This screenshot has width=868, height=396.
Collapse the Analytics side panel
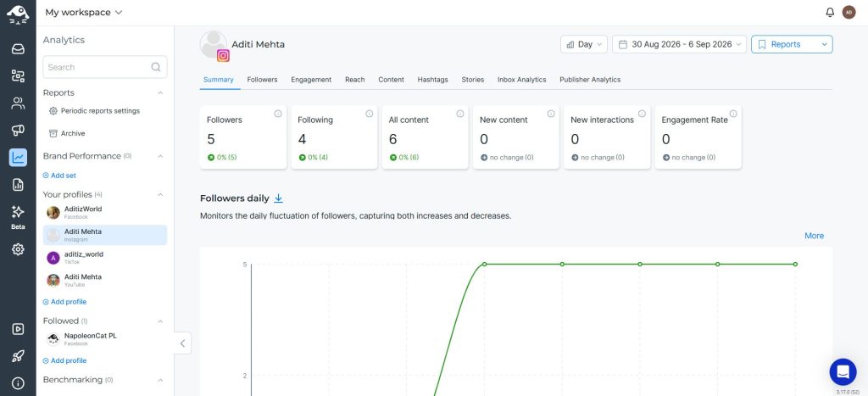[x=183, y=343]
